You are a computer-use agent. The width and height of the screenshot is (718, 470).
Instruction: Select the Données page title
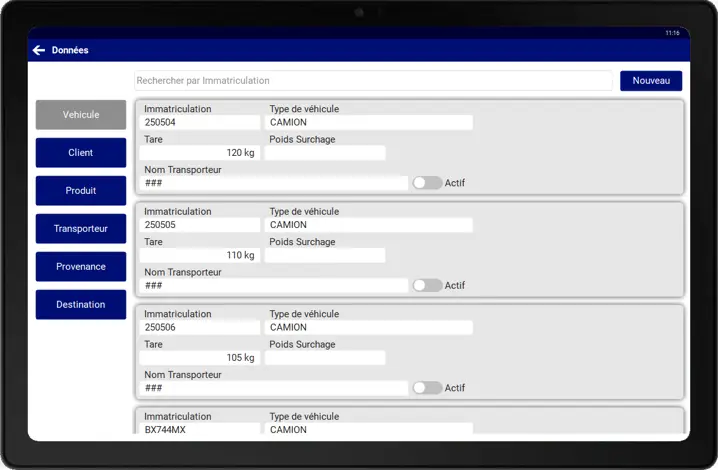coord(70,50)
